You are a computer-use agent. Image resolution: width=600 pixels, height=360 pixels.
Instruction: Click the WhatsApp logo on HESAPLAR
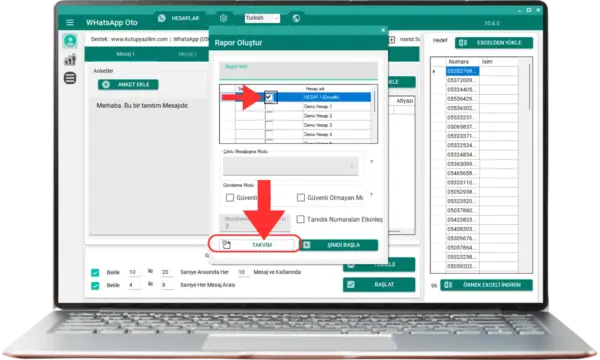[x=162, y=18]
